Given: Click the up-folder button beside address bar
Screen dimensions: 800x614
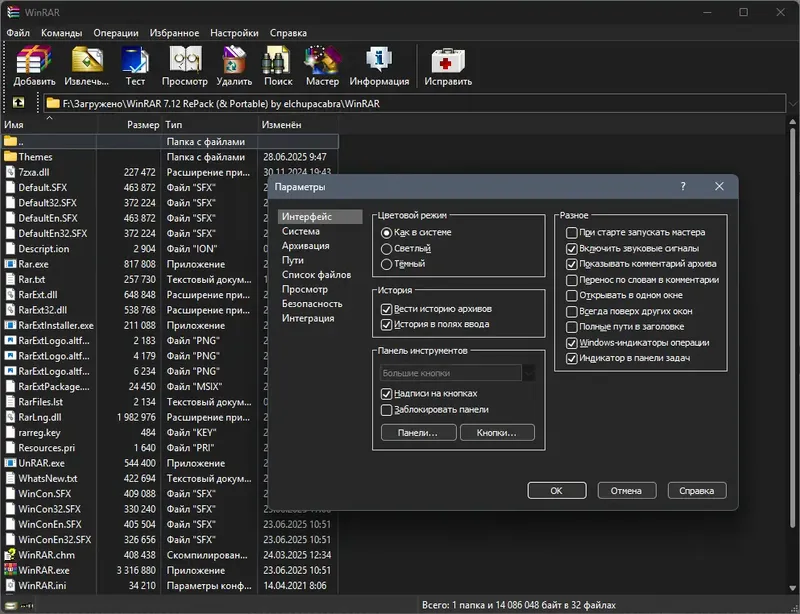Looking at the screenshot, I should [18, 103].
